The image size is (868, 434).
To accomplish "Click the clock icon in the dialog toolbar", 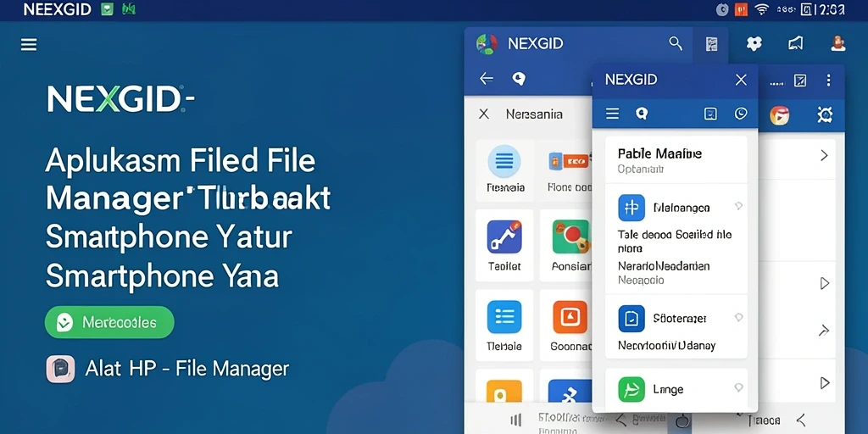I will point(741,114).
